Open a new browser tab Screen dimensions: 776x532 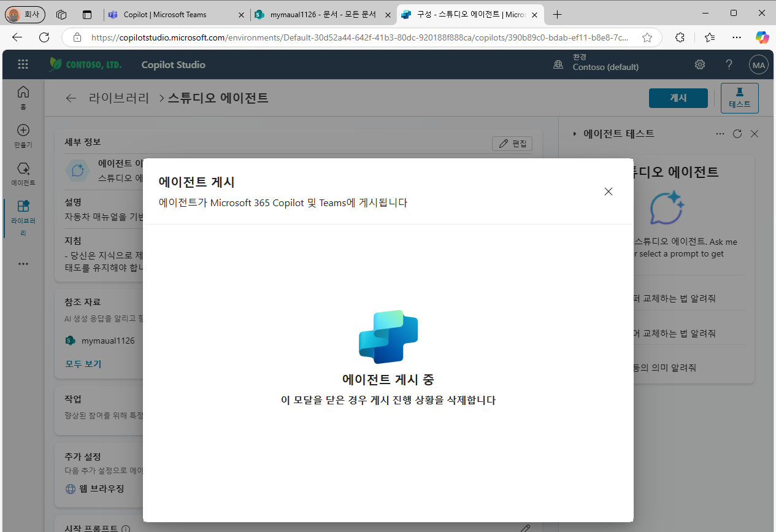557,14
